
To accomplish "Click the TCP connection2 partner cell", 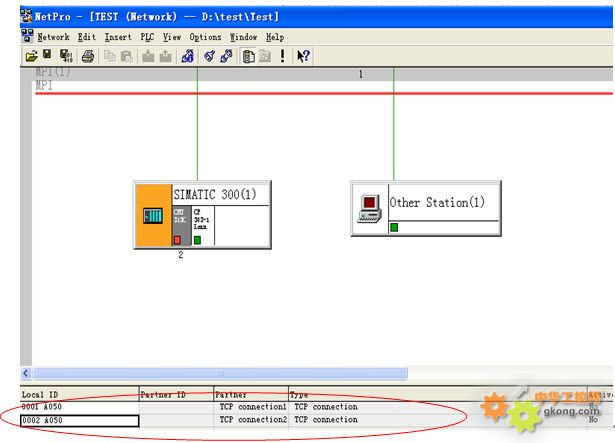I will pyautogui.click(x=251, y=420).
